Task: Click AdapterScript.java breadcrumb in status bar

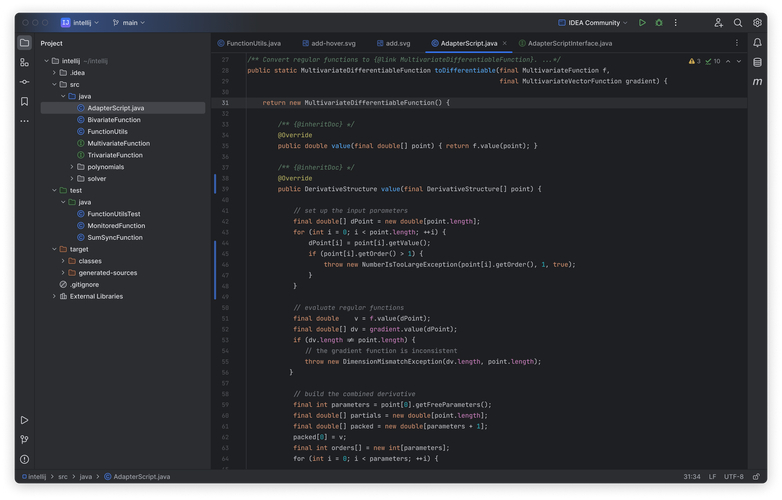Action: point(137,477)
